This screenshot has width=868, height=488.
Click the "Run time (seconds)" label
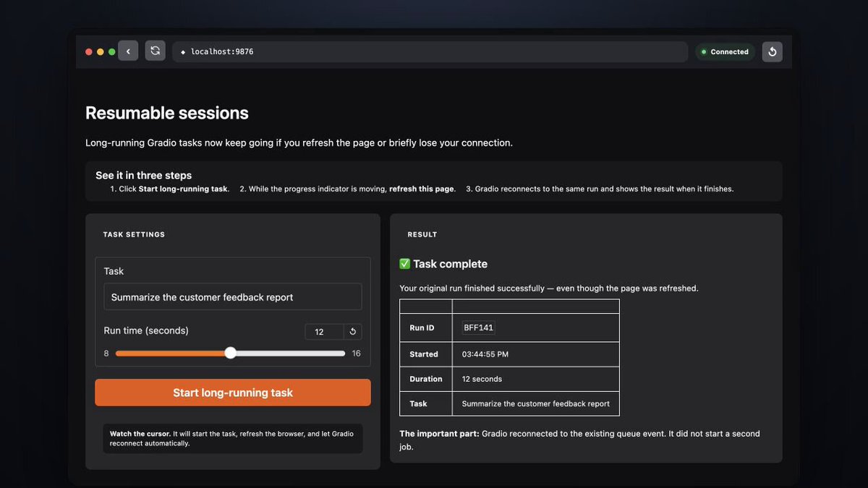(146, 330)
